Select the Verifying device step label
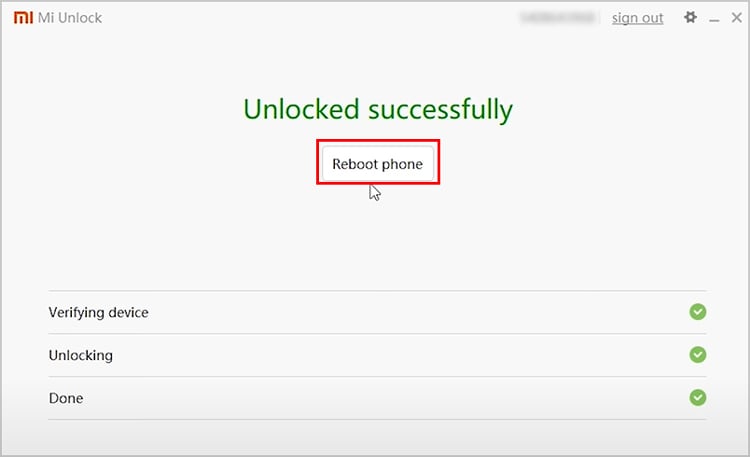Image resolution: width=750 pixels, height=457 pixels. point(98,313)
